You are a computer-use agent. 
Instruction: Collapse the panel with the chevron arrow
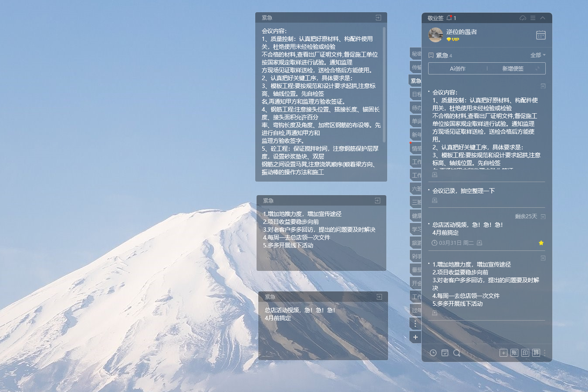point(543,18)
